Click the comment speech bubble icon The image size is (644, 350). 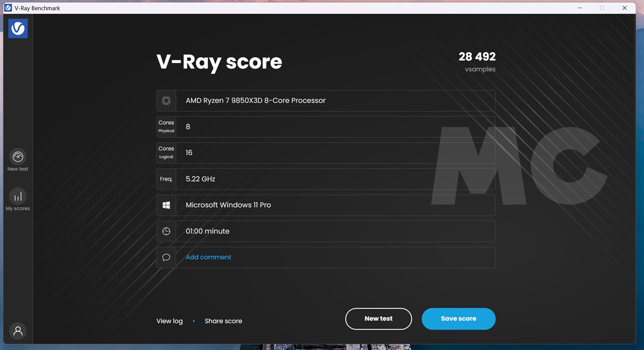click(x=166, y=257)
